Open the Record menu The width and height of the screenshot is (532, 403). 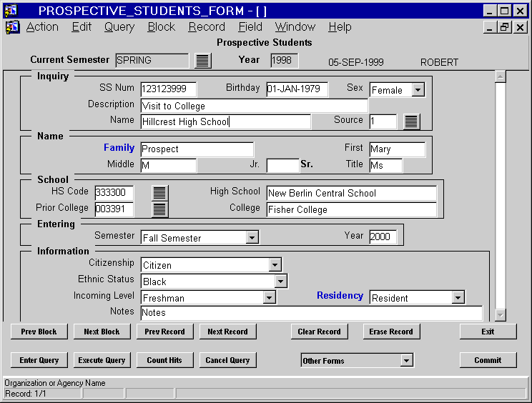[207, 26]
